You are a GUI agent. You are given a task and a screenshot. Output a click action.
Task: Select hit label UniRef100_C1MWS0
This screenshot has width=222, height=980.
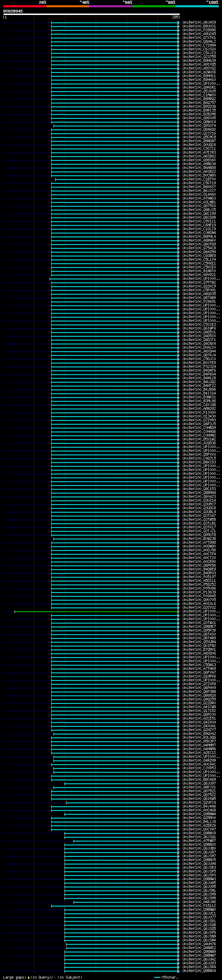(199, 95)
